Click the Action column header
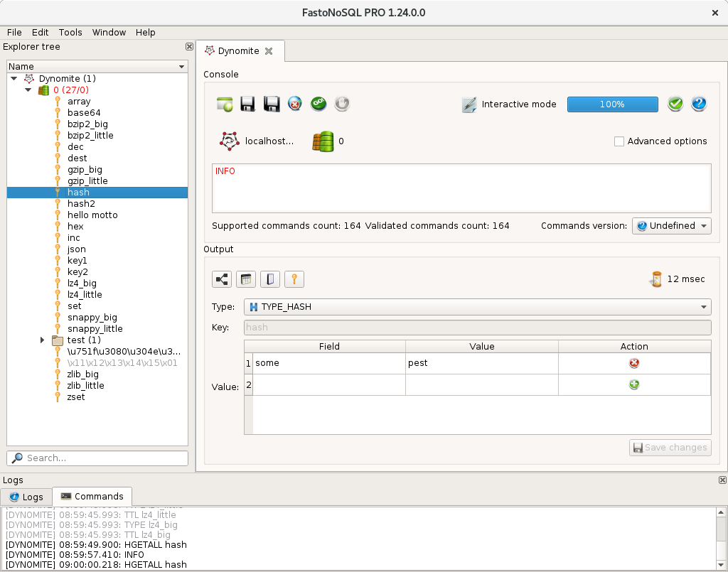Screen dimensions: 728x572 (634, 347)
